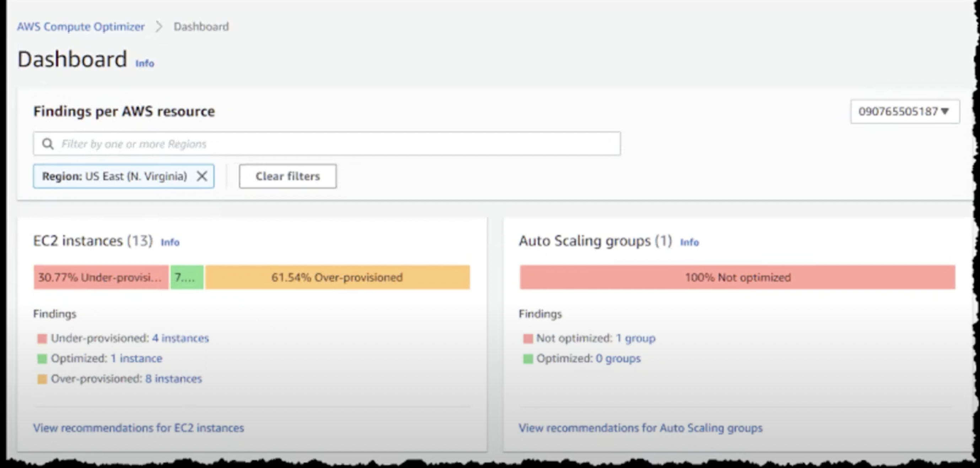Go to AWS Compute Optimizer breadcrumb

pyautogui.click(x=81, y=27)
